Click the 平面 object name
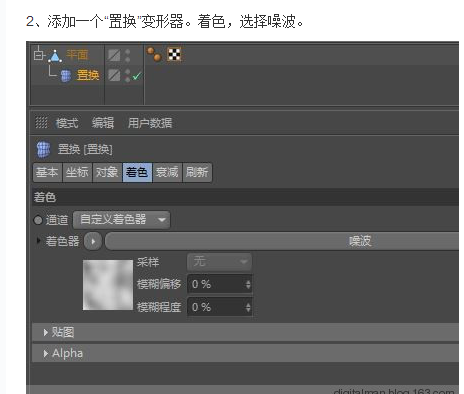The width and height of the screenshot is (464, 394). pyautogui.click(x=77, y=55)
